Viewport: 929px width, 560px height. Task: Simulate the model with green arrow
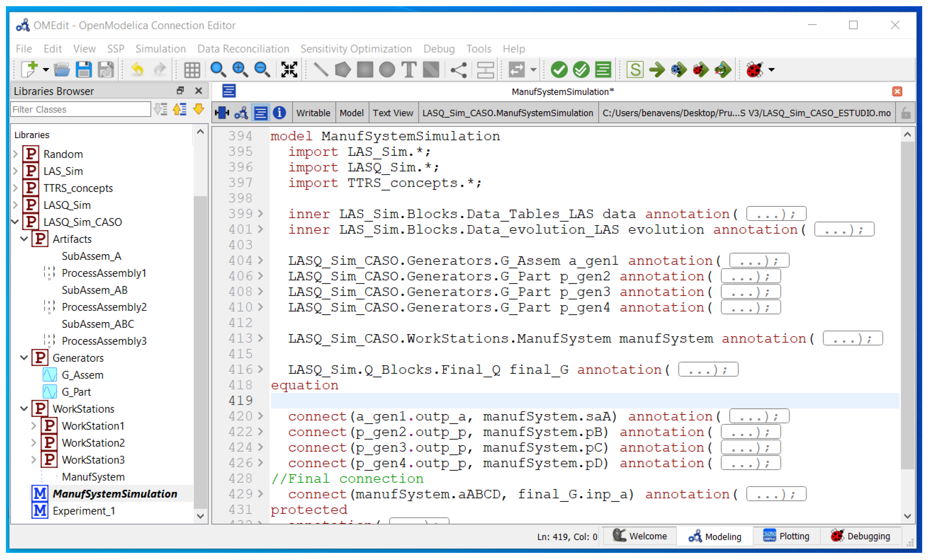pyautogui.click(x=657, y=69)
